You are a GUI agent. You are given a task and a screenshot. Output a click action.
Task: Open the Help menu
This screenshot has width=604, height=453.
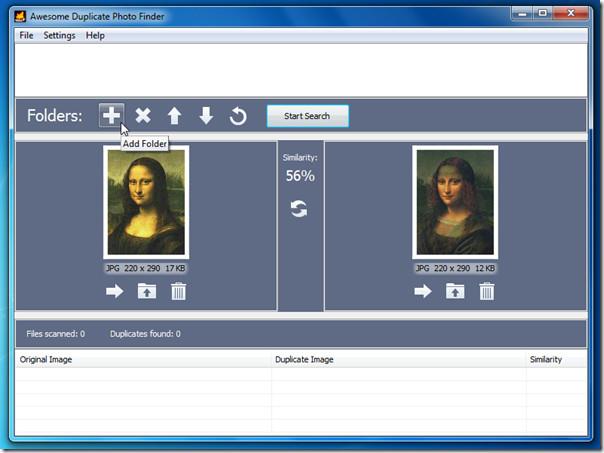coord(95,35)
